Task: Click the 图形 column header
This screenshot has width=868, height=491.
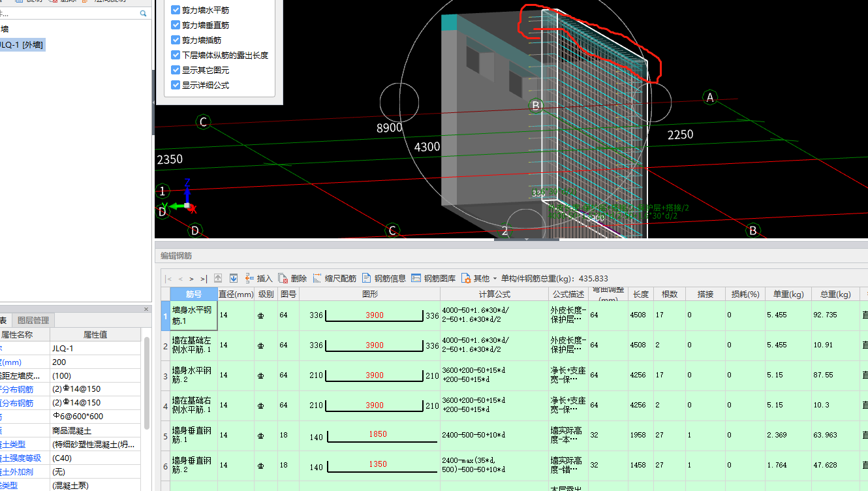Action: [369, 294]
